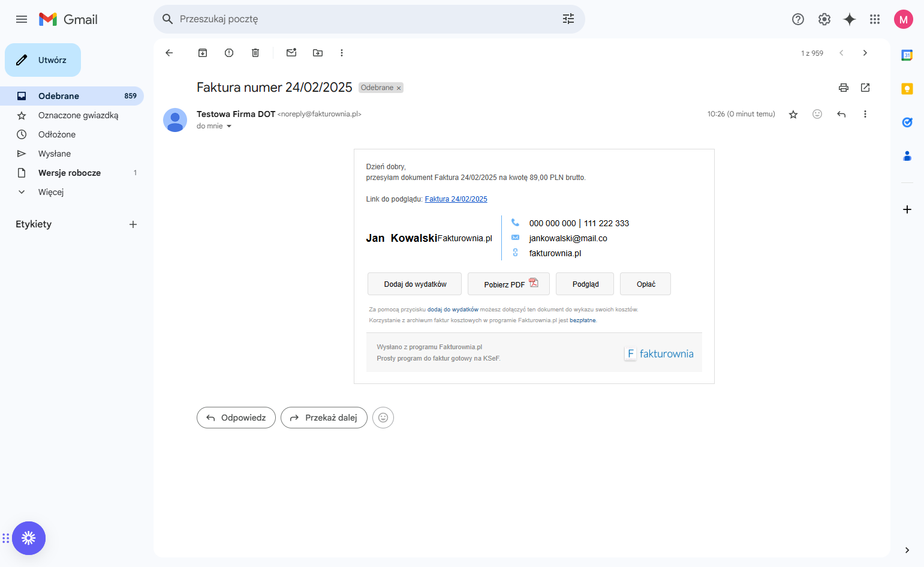The height and width of the screenshot is (567, 924).
Task: Open Google account avatar M
Action: (x=904, y=19)
